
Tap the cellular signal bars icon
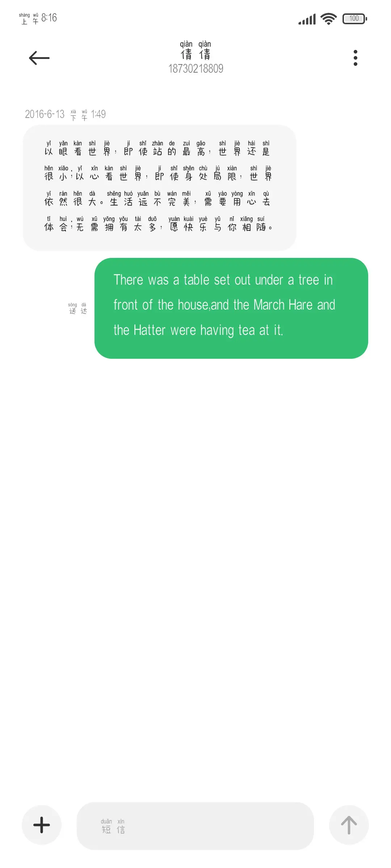307,19
